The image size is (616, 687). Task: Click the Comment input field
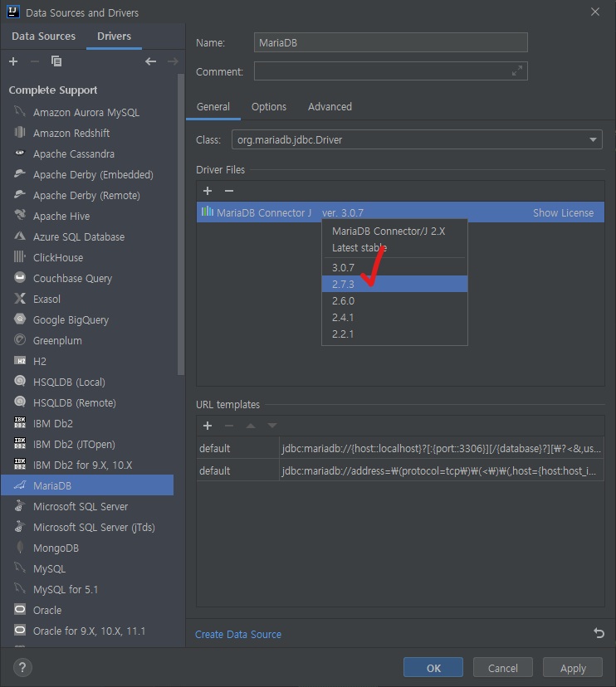tap(391, 71)
